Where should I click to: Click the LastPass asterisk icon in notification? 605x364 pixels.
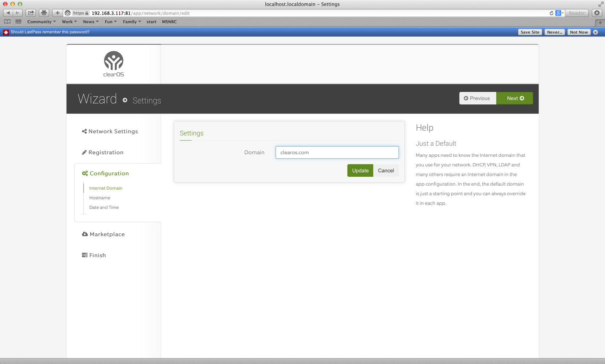pos(6,32)
